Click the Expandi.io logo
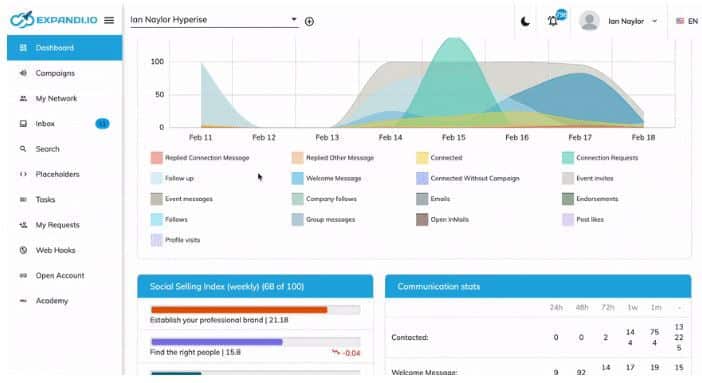Viewport: 702px width, 383px height. (x=54, y=20)
